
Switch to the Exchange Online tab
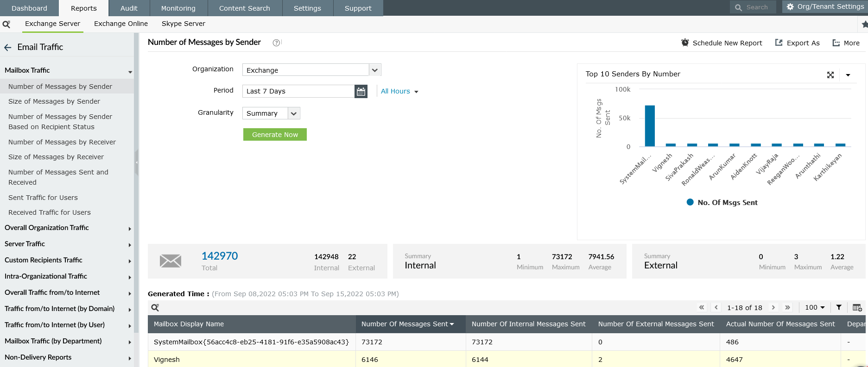pos(121,24)
